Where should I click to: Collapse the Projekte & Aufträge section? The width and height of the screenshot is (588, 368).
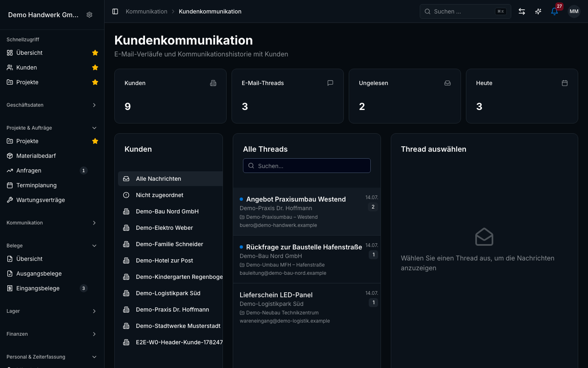pyautogui.click(x=52, y=128)
